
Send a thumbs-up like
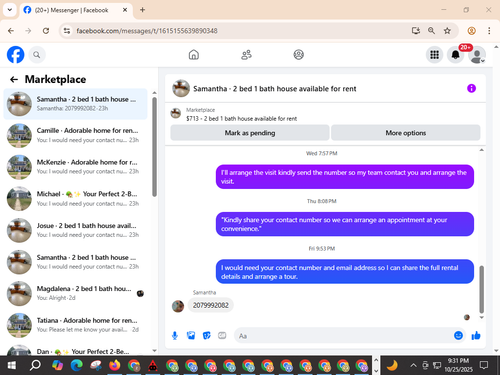click(476, 335)
